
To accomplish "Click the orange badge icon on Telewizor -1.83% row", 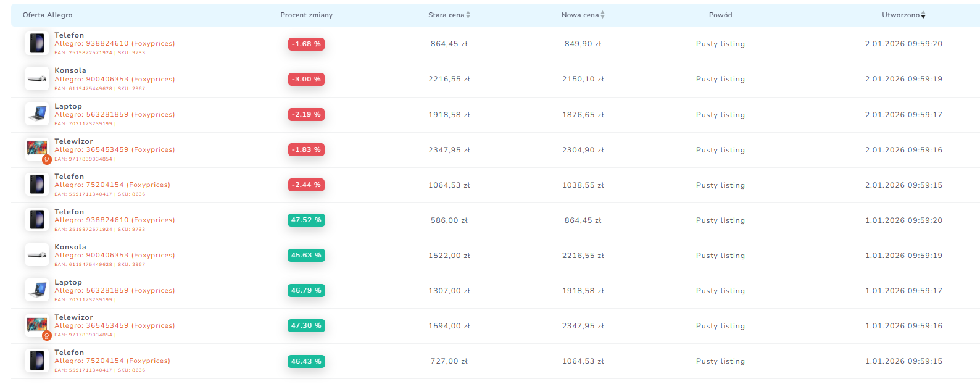I will (46, 160).
